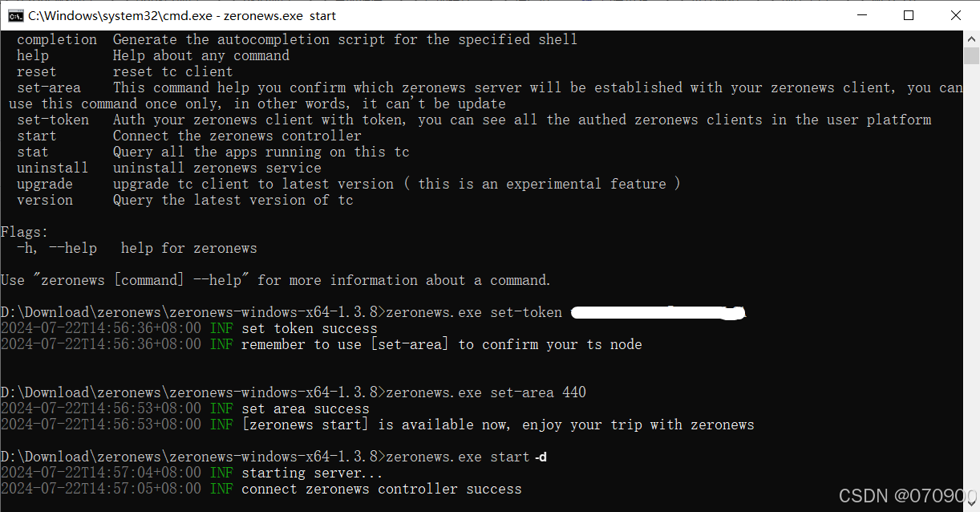Click the scrollbar down arrow
This screenshot has height=512, width=980.
pos(971,503)
